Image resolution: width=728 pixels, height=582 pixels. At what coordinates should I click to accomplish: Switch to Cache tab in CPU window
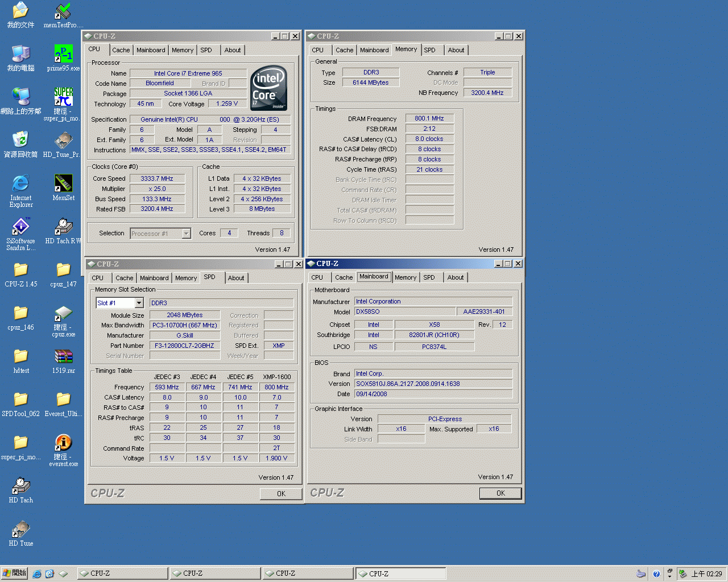(x=121, y=50)
